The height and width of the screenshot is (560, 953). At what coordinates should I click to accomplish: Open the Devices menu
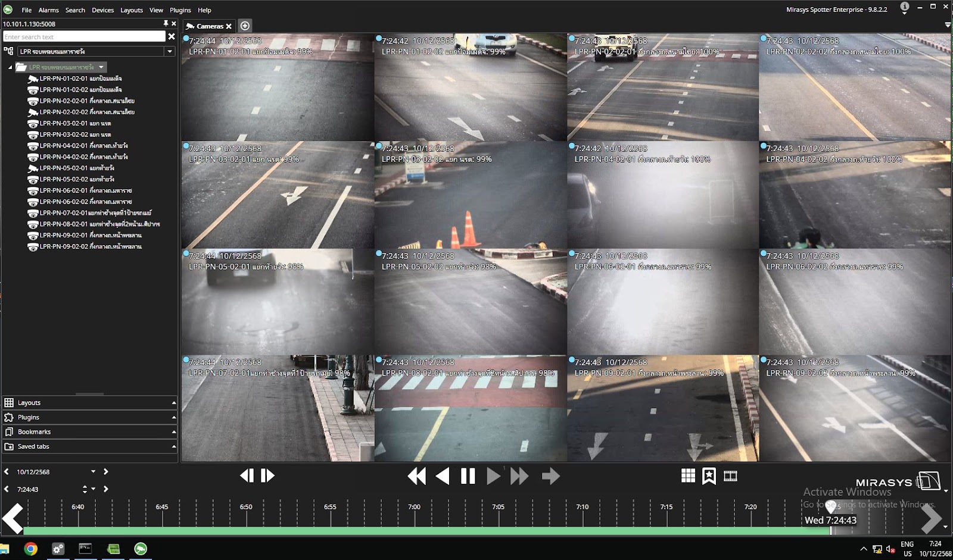click(102, 10)
